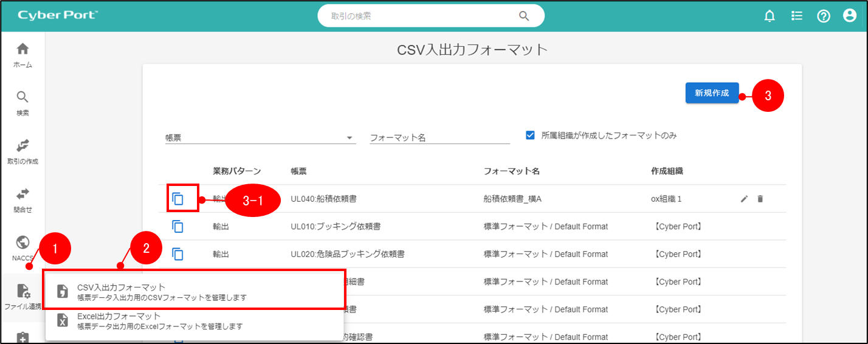Viewport: 868px width, 344px height.
Task: Open 取引の作成 in the sidebar
Action: (22, 151)
